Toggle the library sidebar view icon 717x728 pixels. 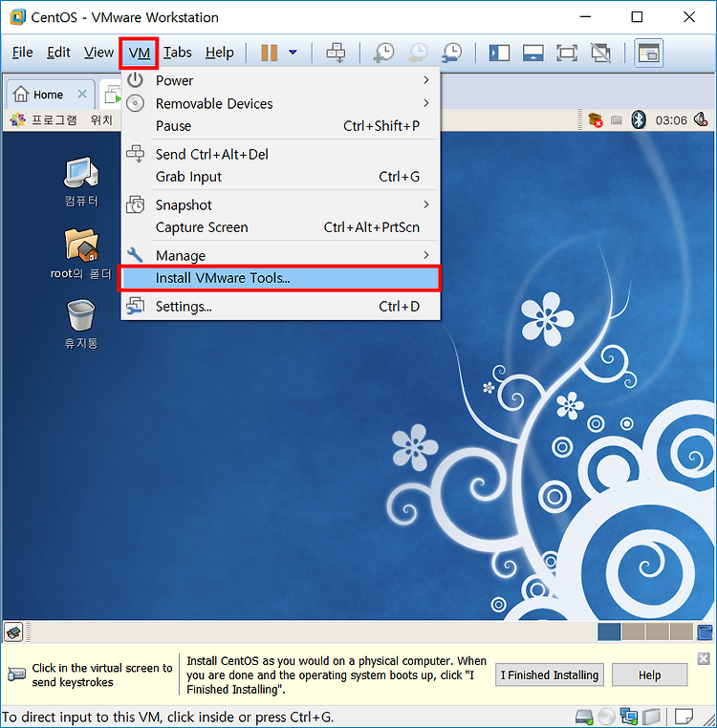click(499, 53)
